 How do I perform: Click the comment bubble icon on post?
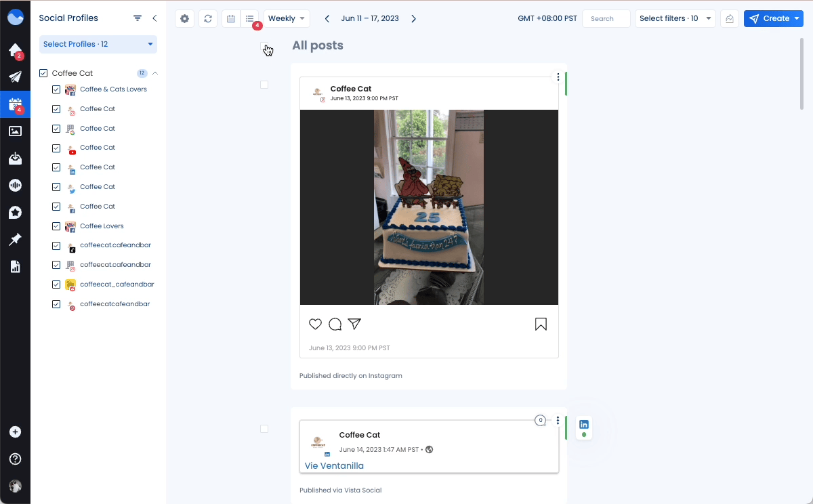coord(335,324)
